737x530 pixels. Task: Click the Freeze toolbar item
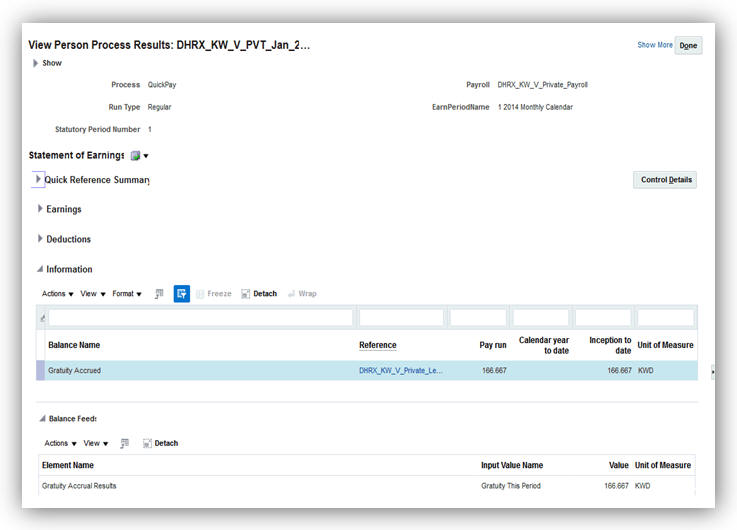coord(214,294)
